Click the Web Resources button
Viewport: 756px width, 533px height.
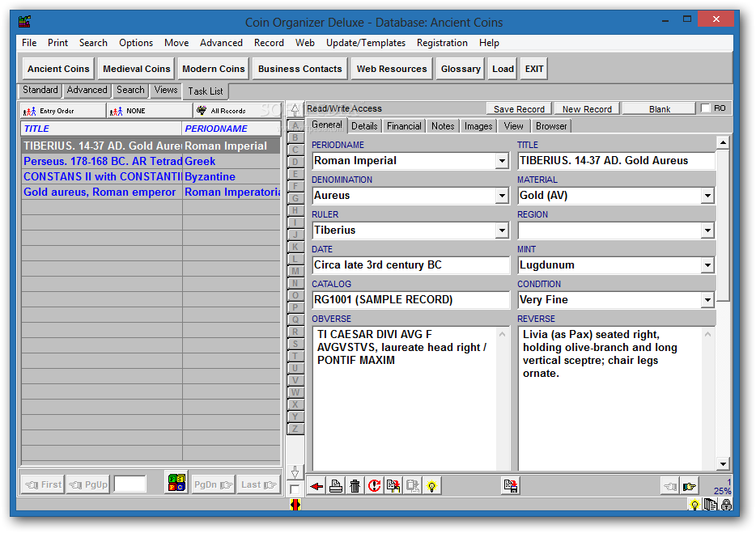point(392,69)
